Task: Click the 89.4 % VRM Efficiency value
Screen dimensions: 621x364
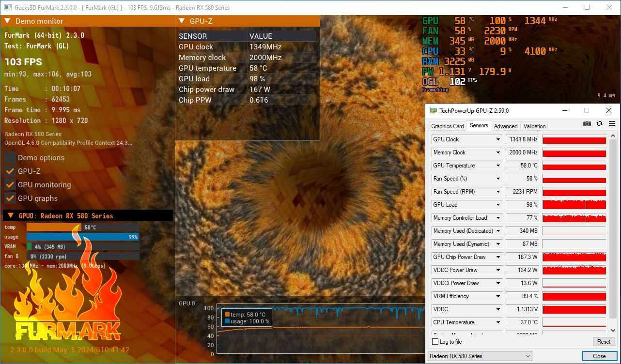Action: [523, 296]
